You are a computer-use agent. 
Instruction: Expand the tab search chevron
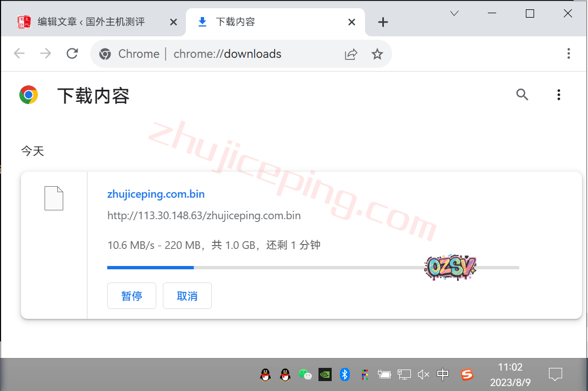[x=454, y=14]
